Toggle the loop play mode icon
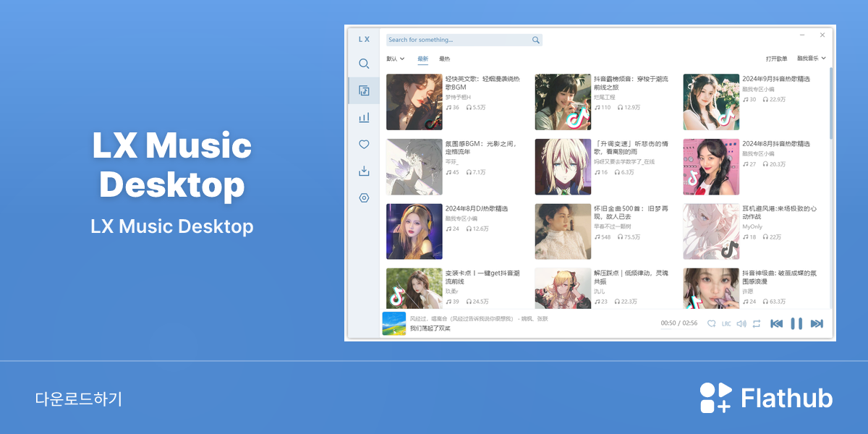This screenshot has width=868, height=434. click(757, 324)
